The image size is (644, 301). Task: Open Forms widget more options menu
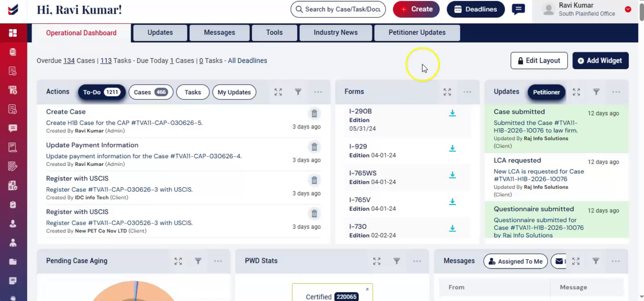pyautogui.click(x=467, y=92)
